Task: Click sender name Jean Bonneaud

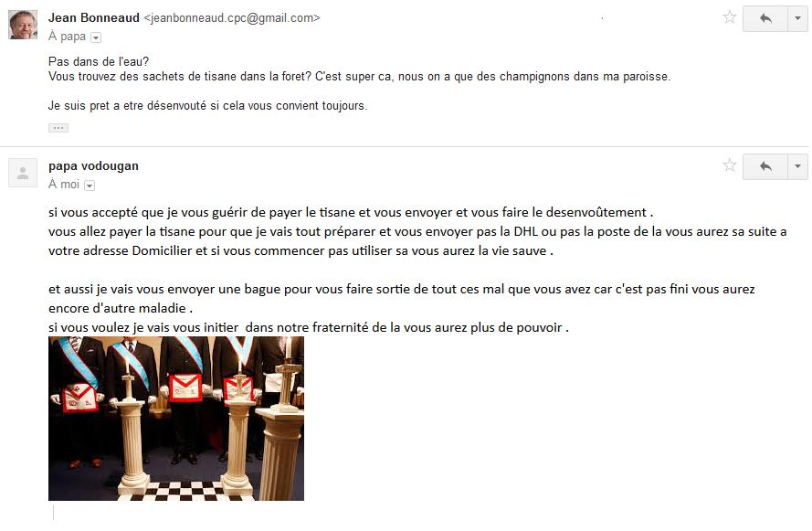Action: pos(94,17)
